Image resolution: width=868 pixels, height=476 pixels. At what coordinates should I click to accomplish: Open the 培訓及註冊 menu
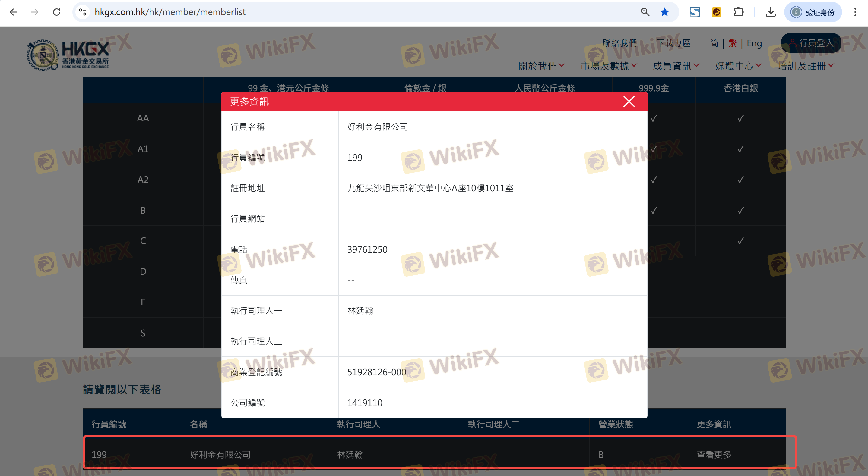(x=805, y=66)
